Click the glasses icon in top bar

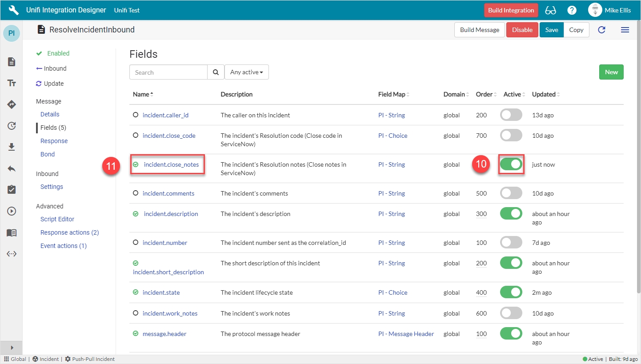pos(550,10)
